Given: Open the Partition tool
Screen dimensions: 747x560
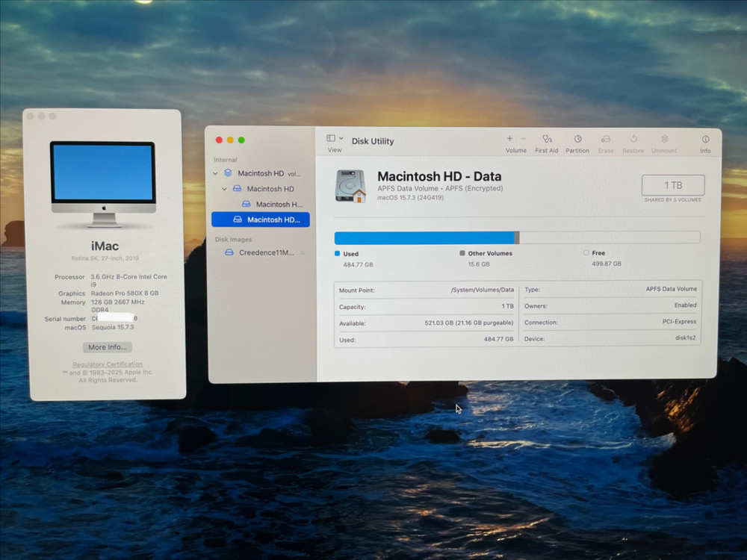Looking at the screenshot, I should click(x=577, y=140).
